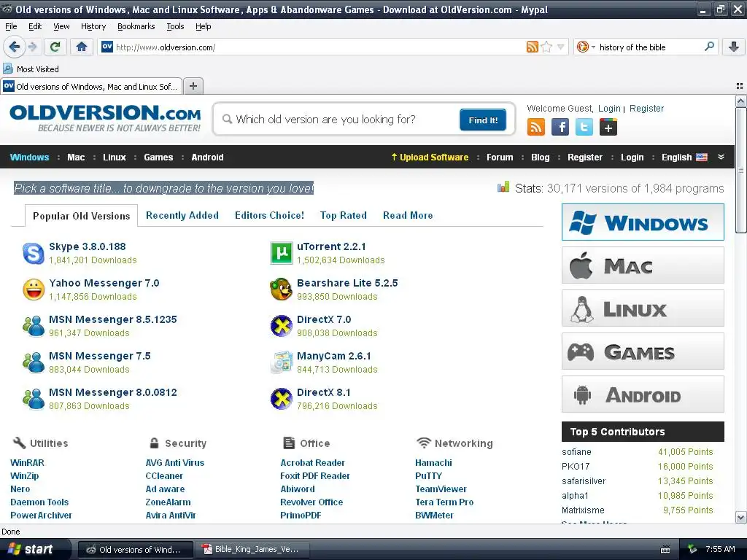The height and width of the screenshot is (560, 747).
Task: Click the Register link beside Login
Action: point(646,108)
